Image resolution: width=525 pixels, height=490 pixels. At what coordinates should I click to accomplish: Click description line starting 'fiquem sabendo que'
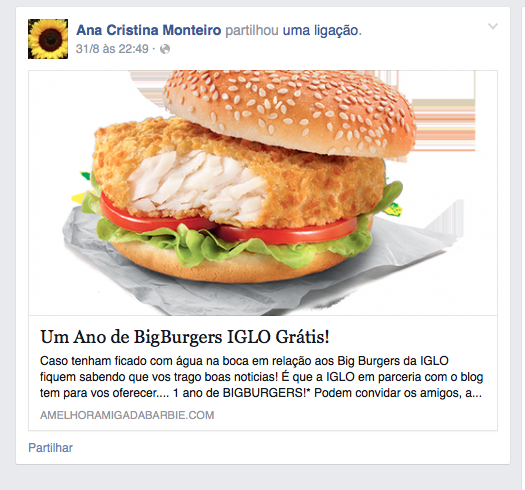[x=261, y=377]
